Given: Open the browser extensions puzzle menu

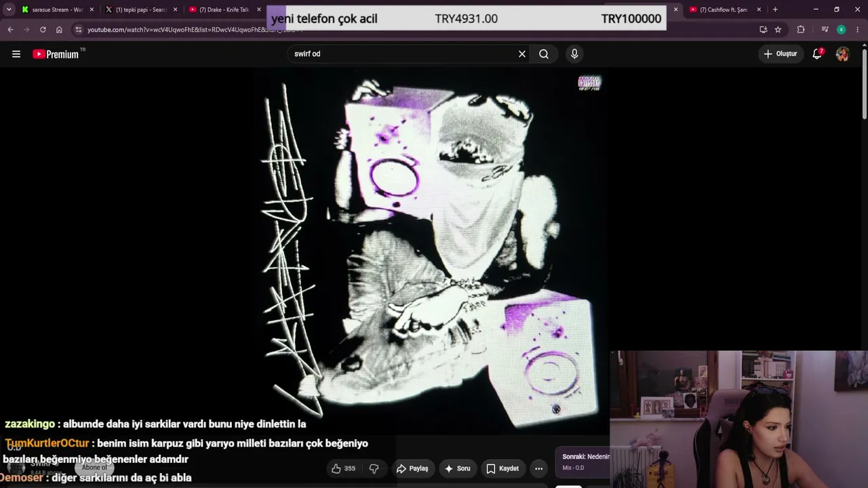Looking at the screenshot, I should click(801, 30).
